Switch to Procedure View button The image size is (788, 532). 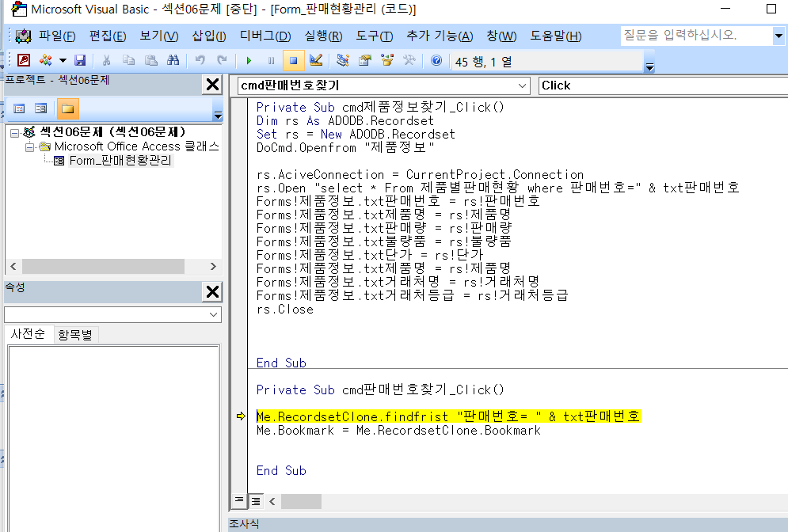point(238,501)
